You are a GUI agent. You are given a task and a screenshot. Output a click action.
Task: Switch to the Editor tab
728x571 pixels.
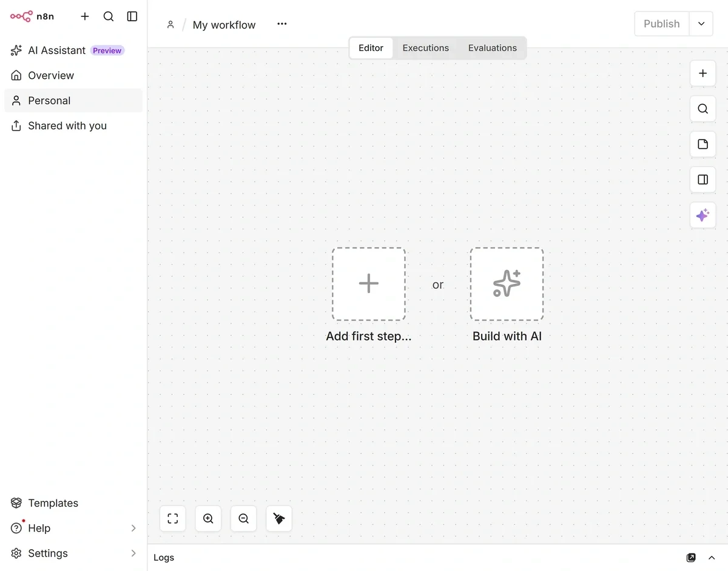click(371, 48)
